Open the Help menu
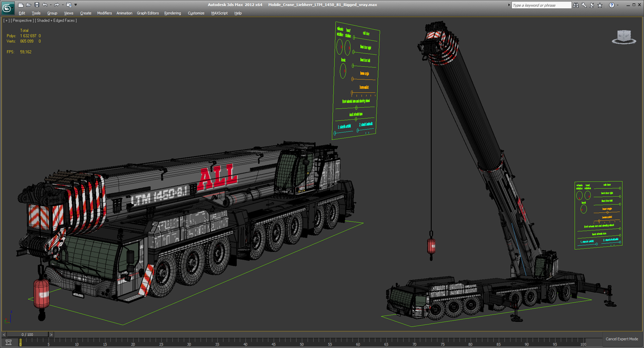Viewport: 644px width, 348px height. (238, 13)
